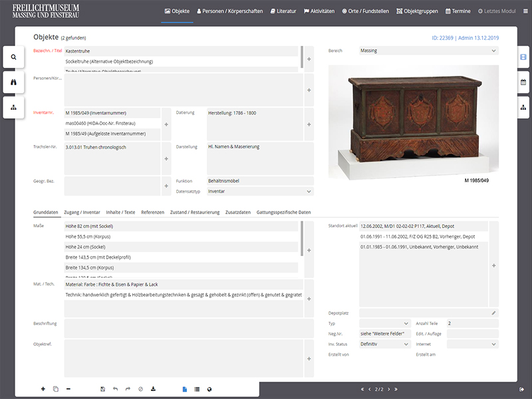Image resolution: width=532 pixels, height=399 pixels.
Task: Expand the Inventarnr. field with the plus button
Action: tap(166, 124)
